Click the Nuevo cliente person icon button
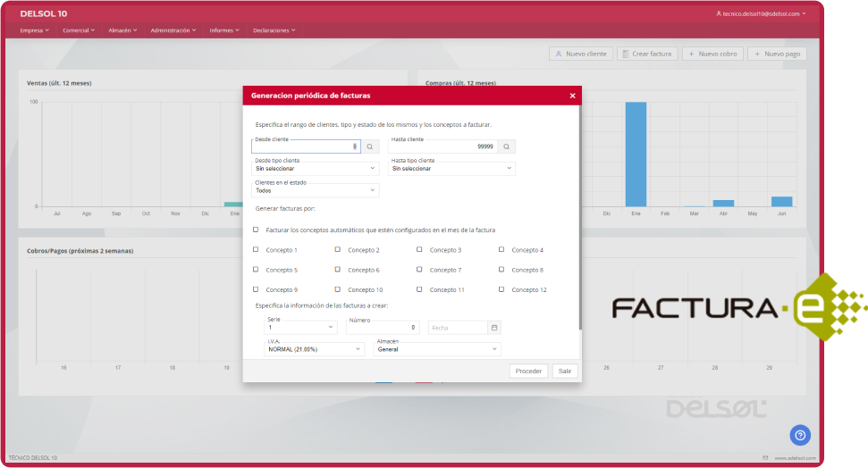 (x=580, y=54)
